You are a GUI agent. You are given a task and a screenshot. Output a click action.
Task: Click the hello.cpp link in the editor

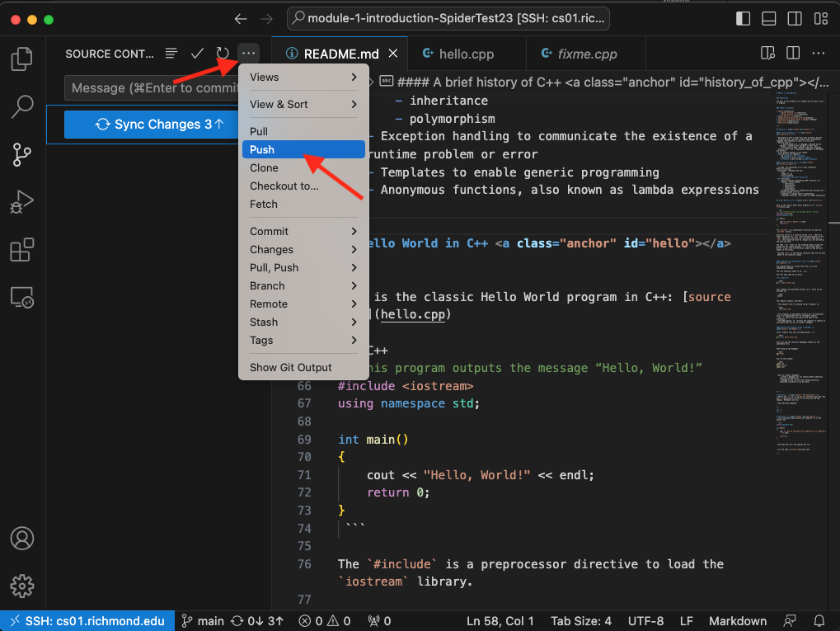tap(412, 314)
